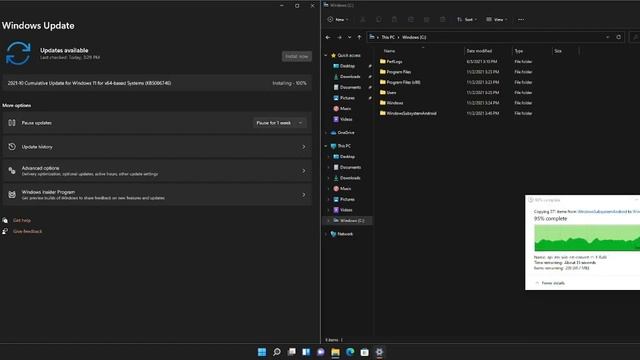Launch Microsoft Edge from taskbar

350,352
